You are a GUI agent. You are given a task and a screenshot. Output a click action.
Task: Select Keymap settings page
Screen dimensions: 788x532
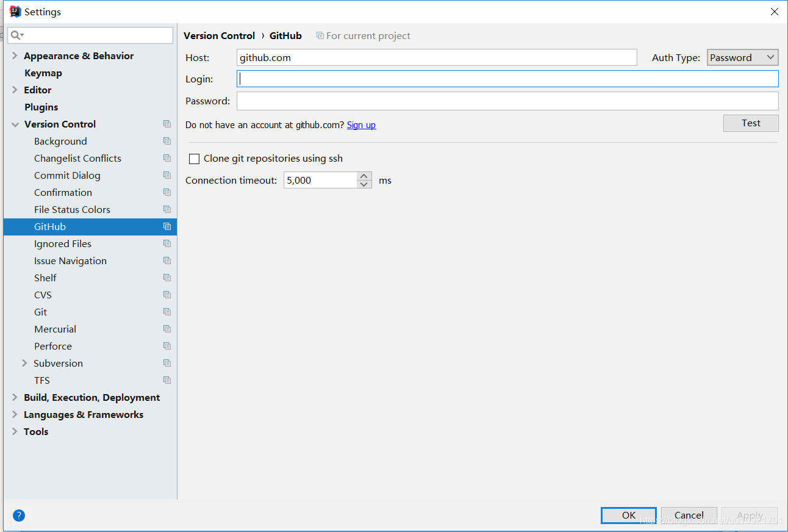43,73
